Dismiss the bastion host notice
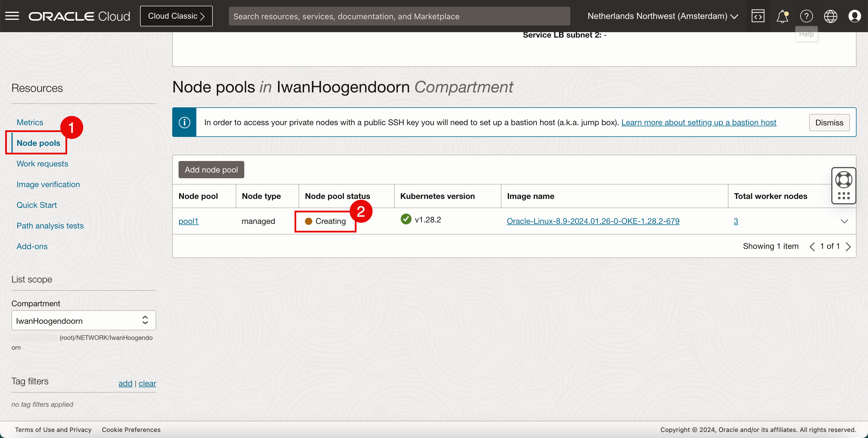Viewport: 868px width, 438px height. pos(829,122)
